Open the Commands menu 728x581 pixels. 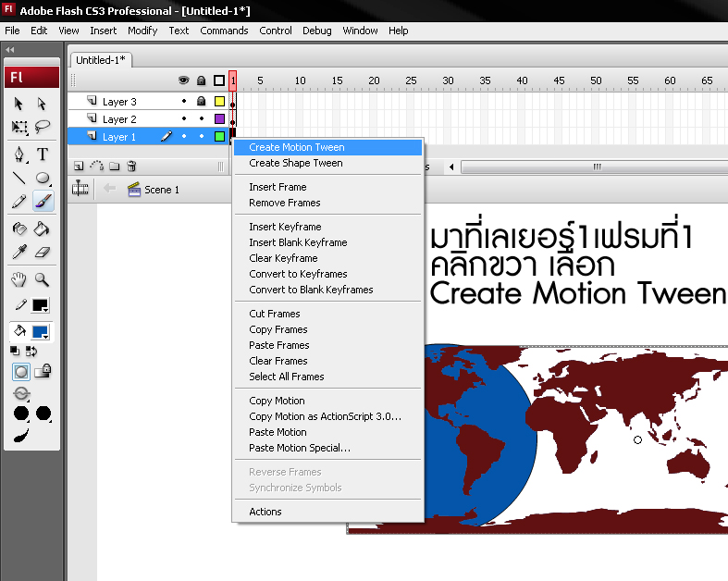click(x=224, y=31)
